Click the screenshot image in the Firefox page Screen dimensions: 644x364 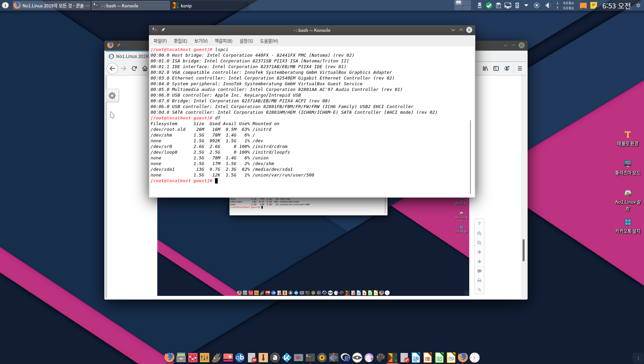pyautogui.click(x=313, y=247)
